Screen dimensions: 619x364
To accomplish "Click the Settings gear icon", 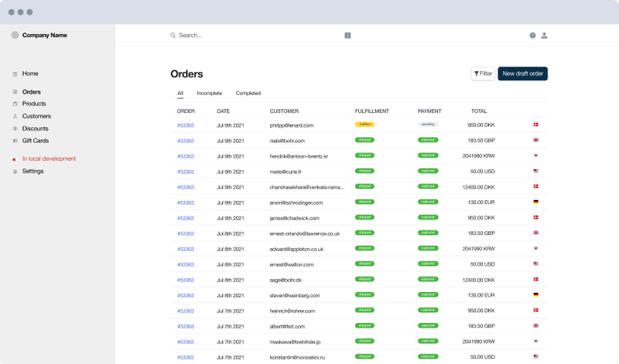I will tap(15, 172).
